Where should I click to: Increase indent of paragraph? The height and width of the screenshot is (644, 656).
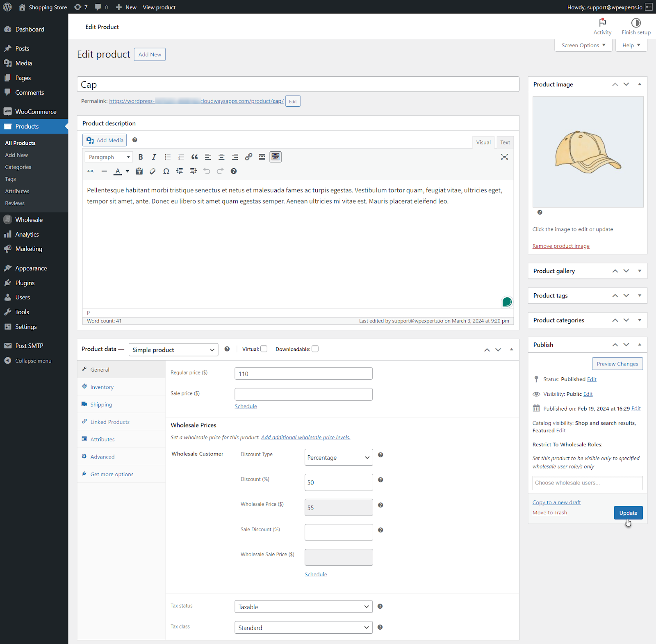pos(194,171)
